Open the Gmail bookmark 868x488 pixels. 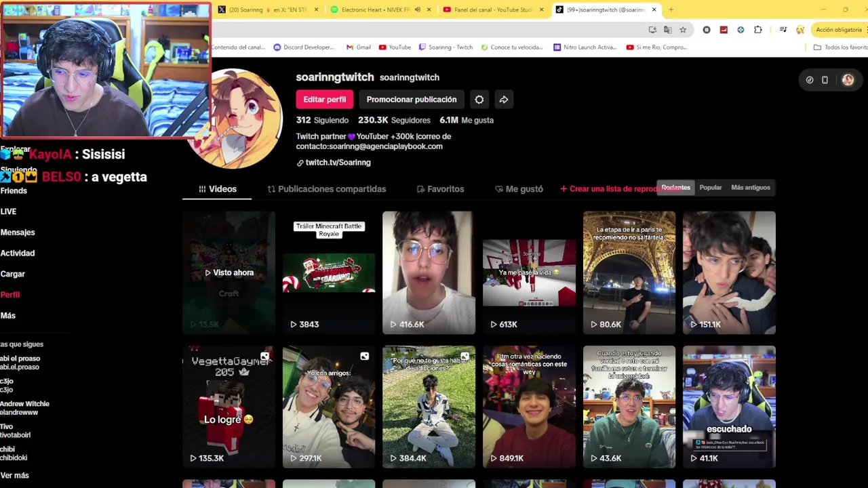[x=359, y=47]
